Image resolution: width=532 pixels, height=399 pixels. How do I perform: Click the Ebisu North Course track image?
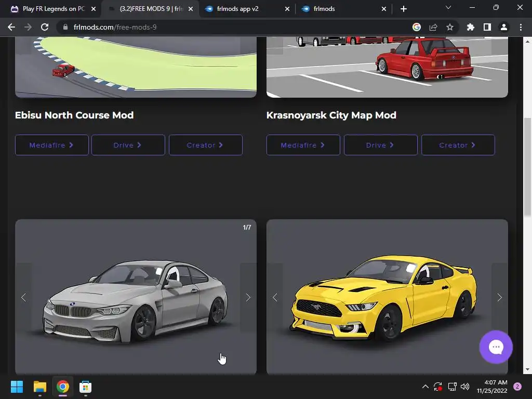(136, 67)
